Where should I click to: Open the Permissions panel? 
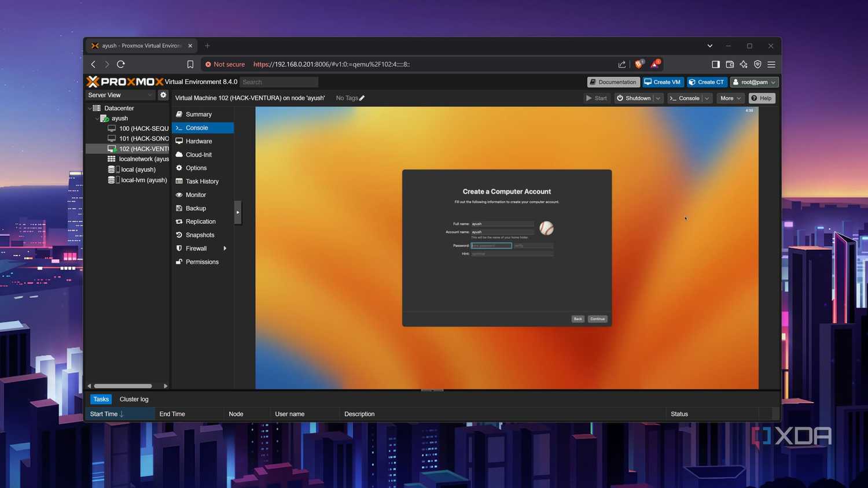(x=203, y=262)
